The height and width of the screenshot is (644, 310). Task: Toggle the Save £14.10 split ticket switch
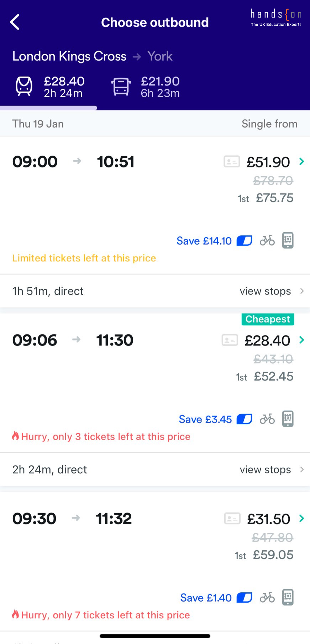click(x=245, y=241)
